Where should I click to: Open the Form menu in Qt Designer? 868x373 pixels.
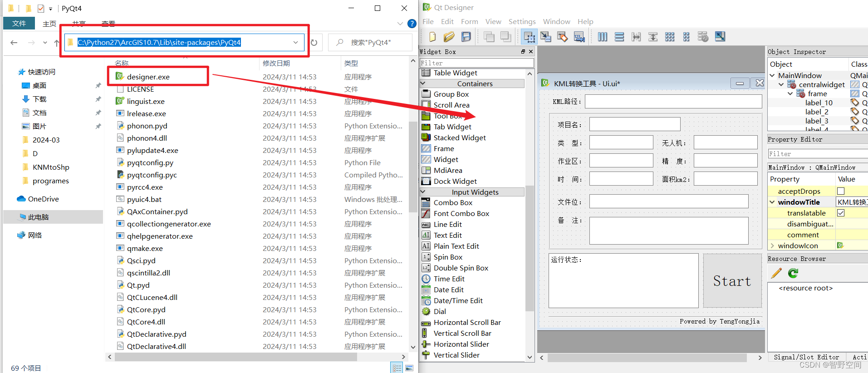(x=469, y=22)
